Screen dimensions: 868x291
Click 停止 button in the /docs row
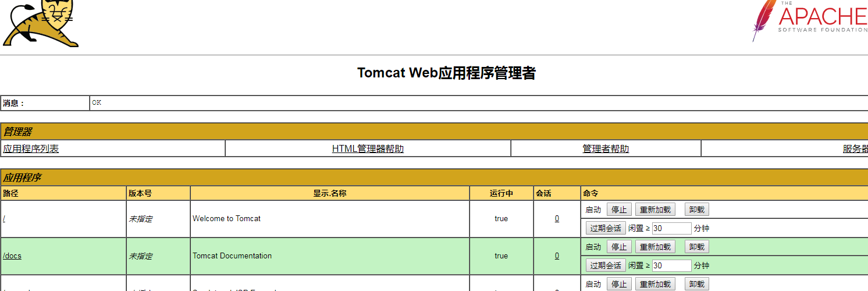coord(619,247)
